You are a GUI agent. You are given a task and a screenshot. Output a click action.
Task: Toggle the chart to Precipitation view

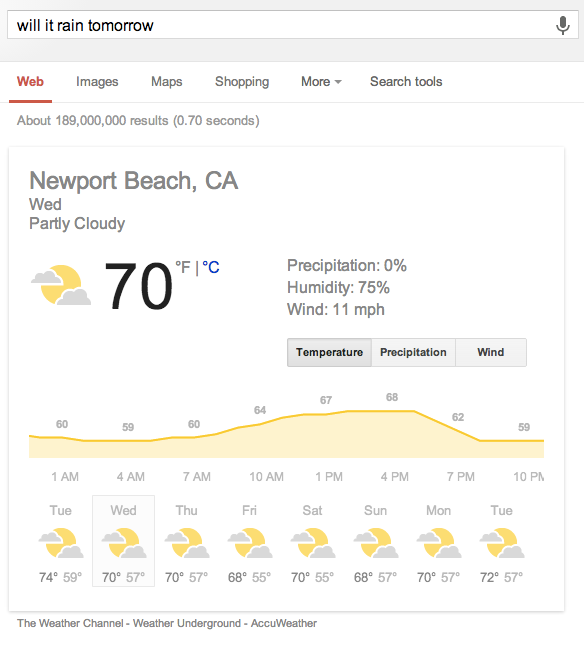(x=413, y=352)
